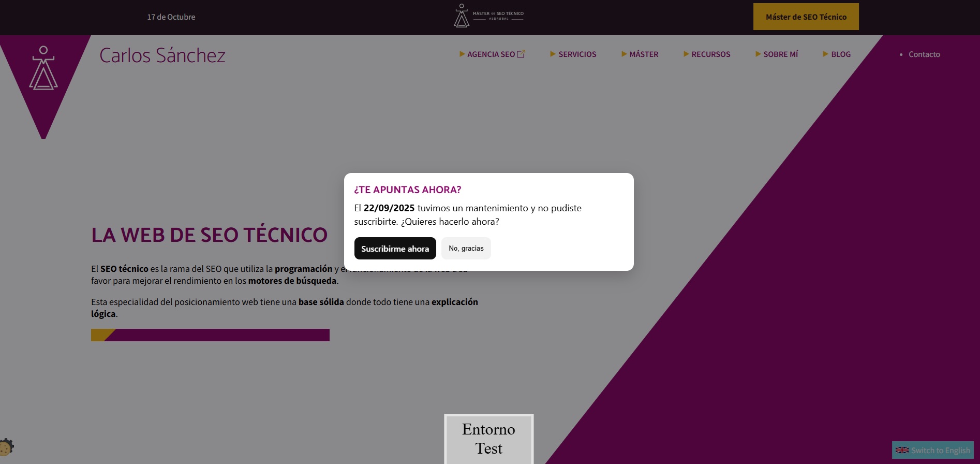
Task: Click the yellow Máster de SEO Técnico button
Action: point(806,17)
